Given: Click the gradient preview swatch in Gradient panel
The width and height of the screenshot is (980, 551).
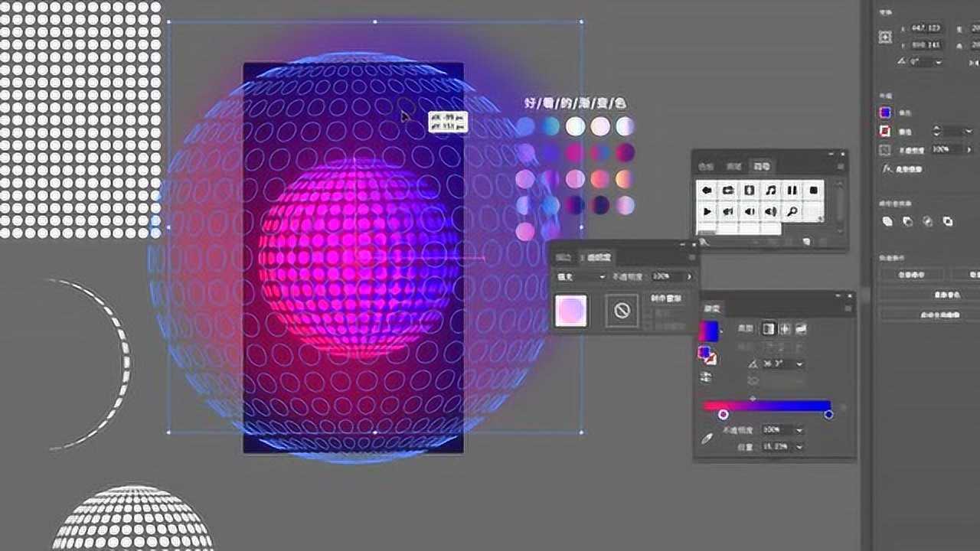Looking at the screenshot, I should pos(708,331).
